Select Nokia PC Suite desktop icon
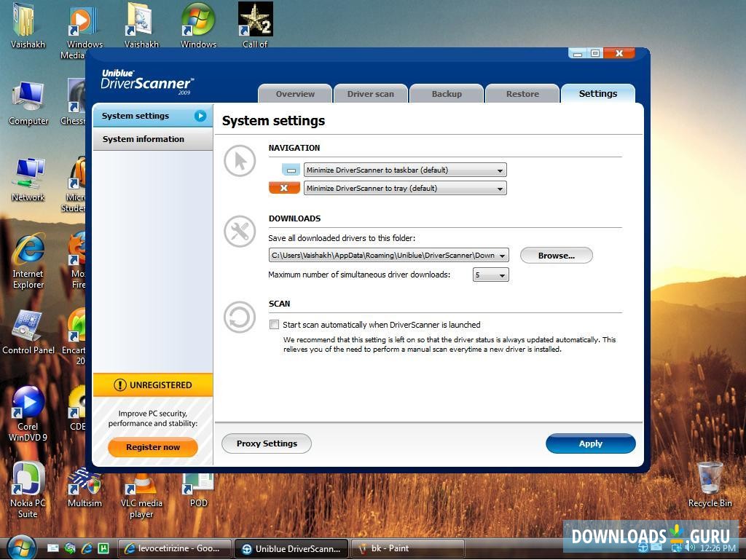This screenshot has width=746, height=560. [28, 491]
